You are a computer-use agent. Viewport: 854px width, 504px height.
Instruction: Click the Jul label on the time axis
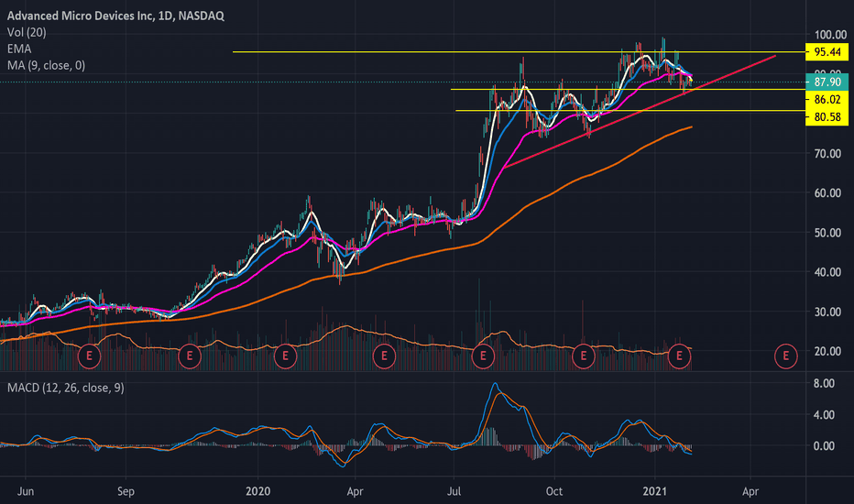tap(454, 491)
